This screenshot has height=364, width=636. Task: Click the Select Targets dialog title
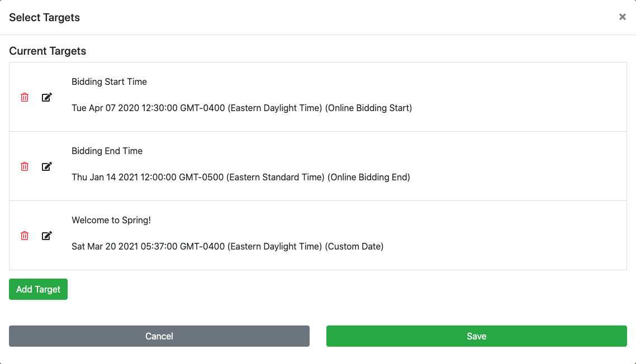tap(44, 17)
